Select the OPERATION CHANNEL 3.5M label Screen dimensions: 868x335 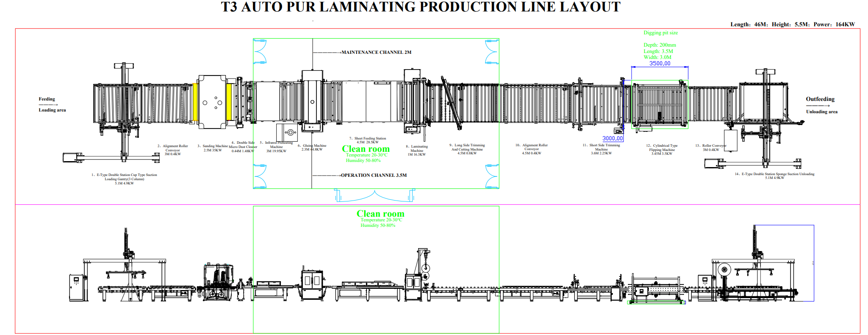pyautogui.click(x=374, y=175)
